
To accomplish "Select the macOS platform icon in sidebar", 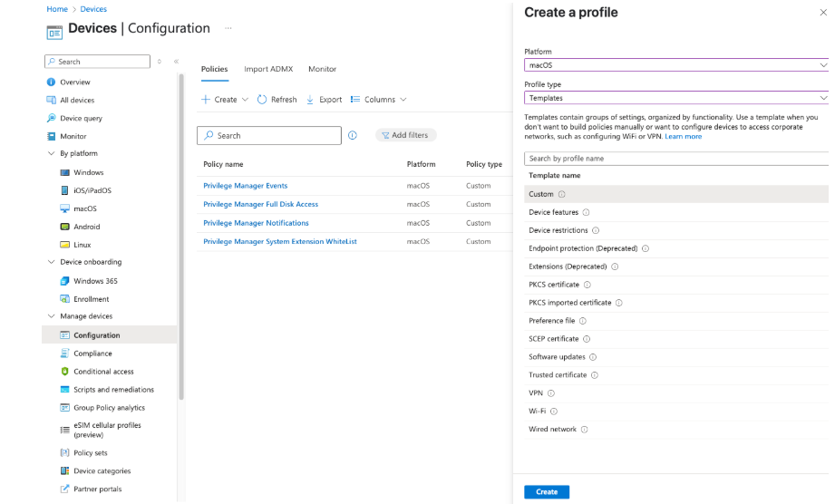I will pos(65,208).
